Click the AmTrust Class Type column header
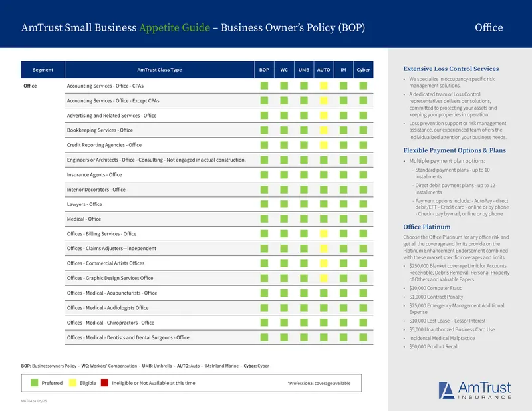The image size is (532, 411). [160, 70]
